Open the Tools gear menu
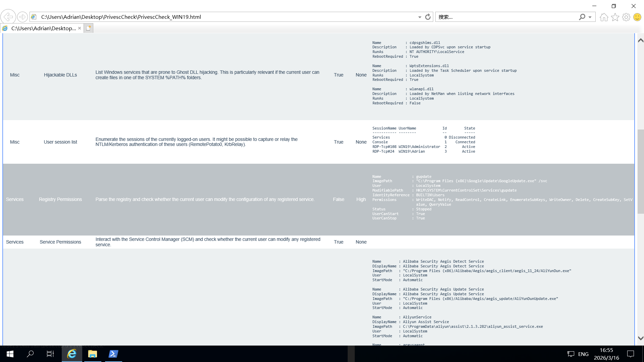Image resolution: width=644 pixels, height=362 pixels. 626,17
